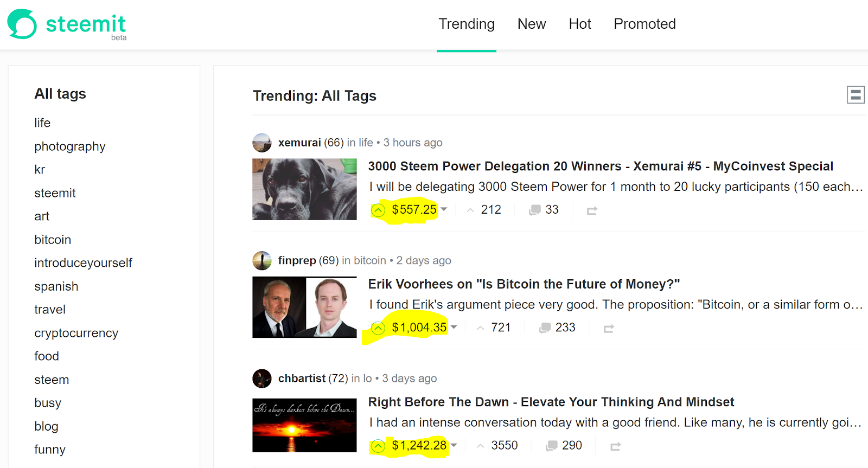Select the cryptocurrency tag
The height and width of the screenshot is (468, 868).
pos(76,333)
